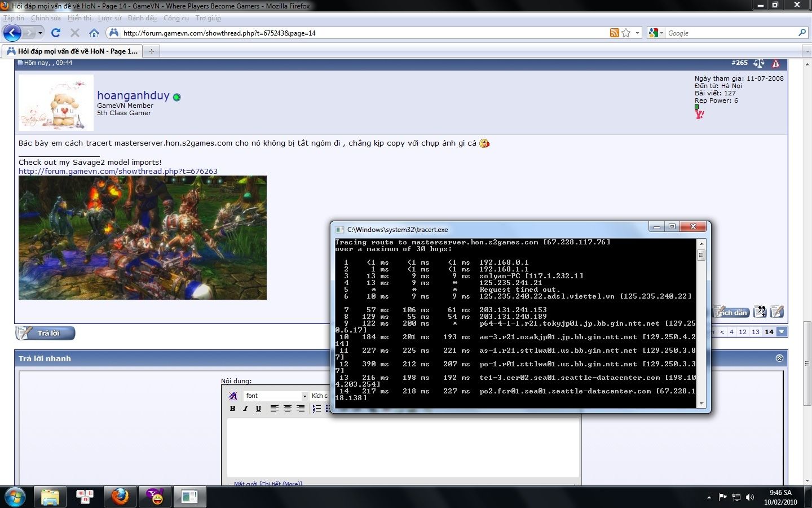Open the Công cụ menu
The width and height of the screenshot is (812, 508).
176,18
